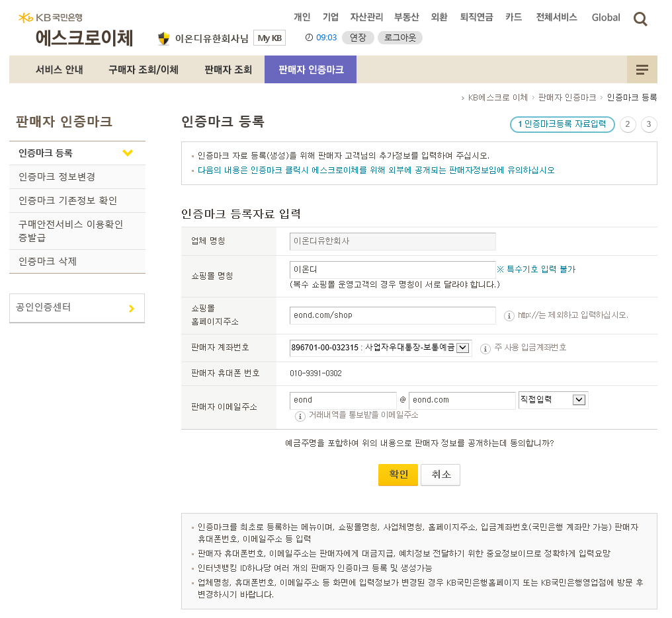Click the 공인인증센터 arrow icon
This screenshot has height=618, width=672.
click(132, 309)
